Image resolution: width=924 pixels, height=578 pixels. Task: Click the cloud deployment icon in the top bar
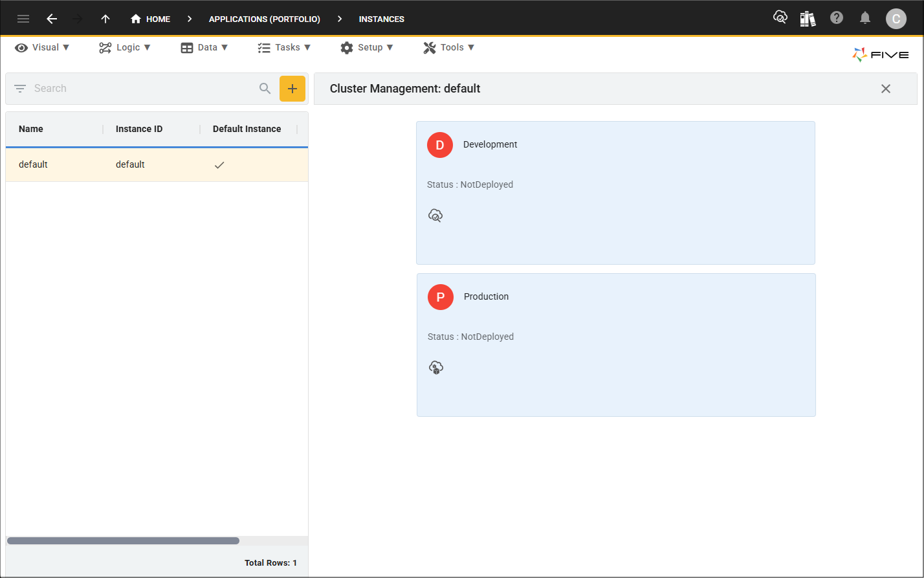tap(780, 17)
